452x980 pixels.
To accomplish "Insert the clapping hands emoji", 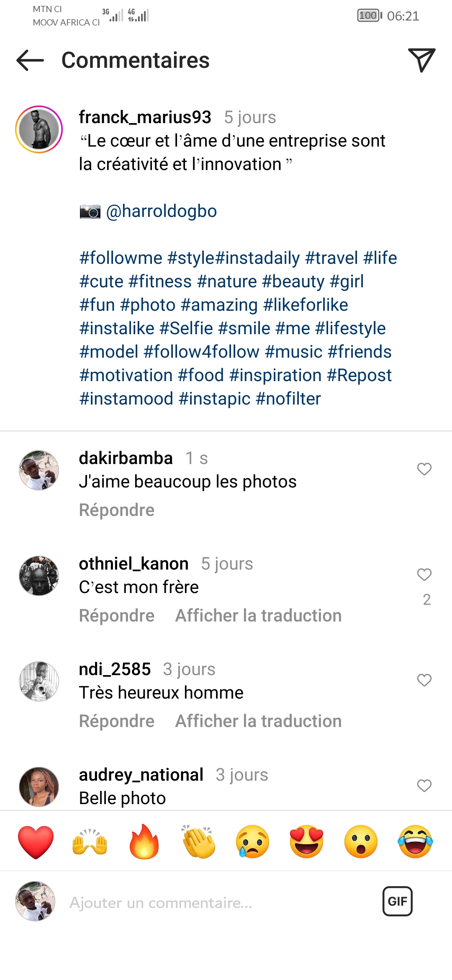I will [x=199, y=842].
